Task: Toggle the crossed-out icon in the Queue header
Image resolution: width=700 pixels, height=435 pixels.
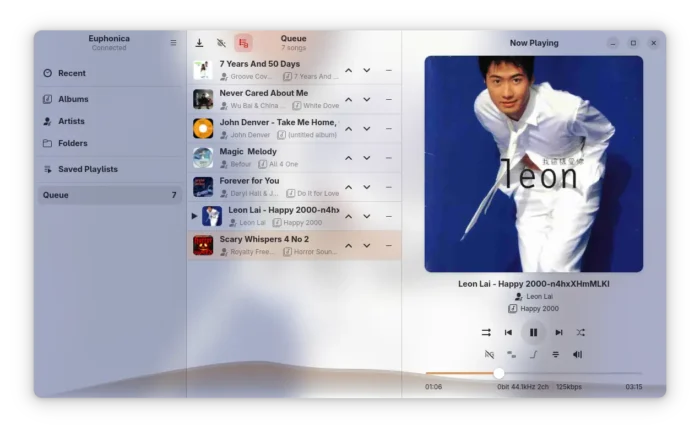Action: 221,43
